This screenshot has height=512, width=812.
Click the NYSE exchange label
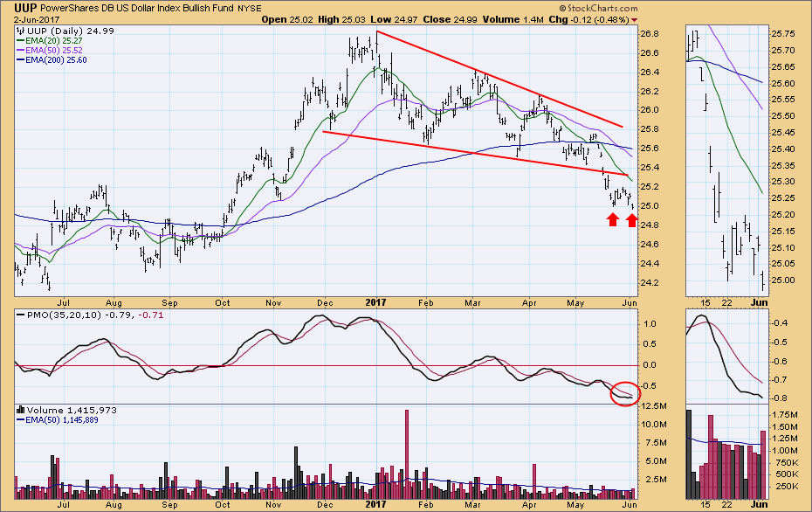pyautogui.click(x=250, y=9)
